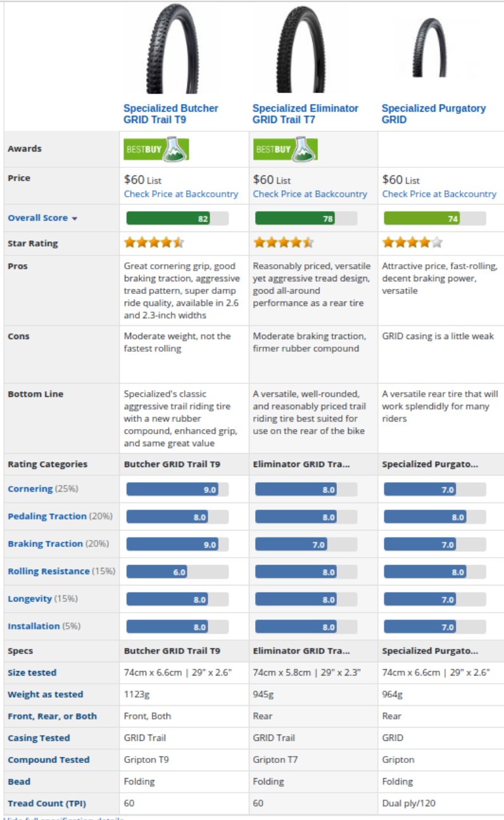504x820 pixels.
Task: Click the Purgatory four-star rating
Action: (412, 242)
